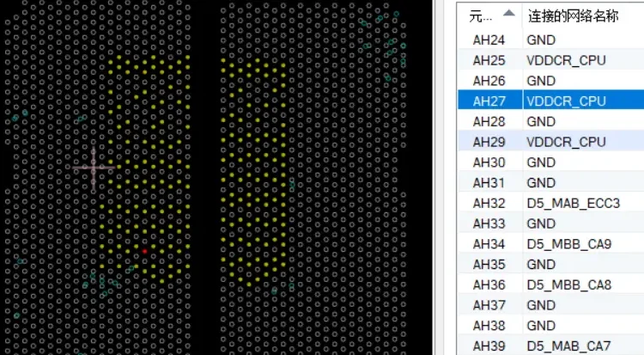The height and width of the screenshot is (355, 644).
Task: Select the AH28 pin row
Action: coord(550,121)
